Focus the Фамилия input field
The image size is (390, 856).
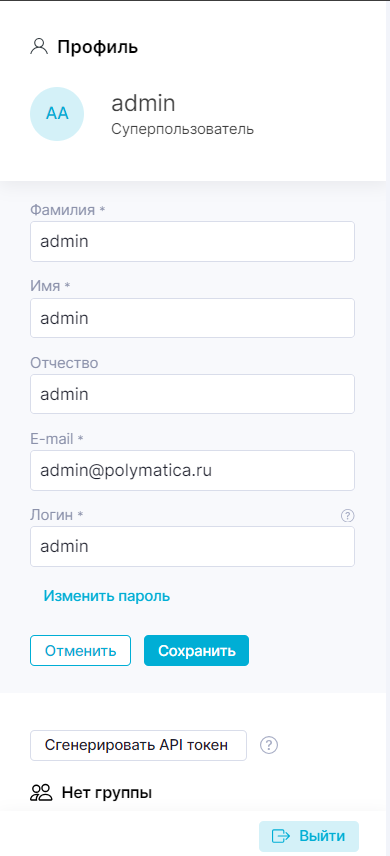(x=192, y=241)
